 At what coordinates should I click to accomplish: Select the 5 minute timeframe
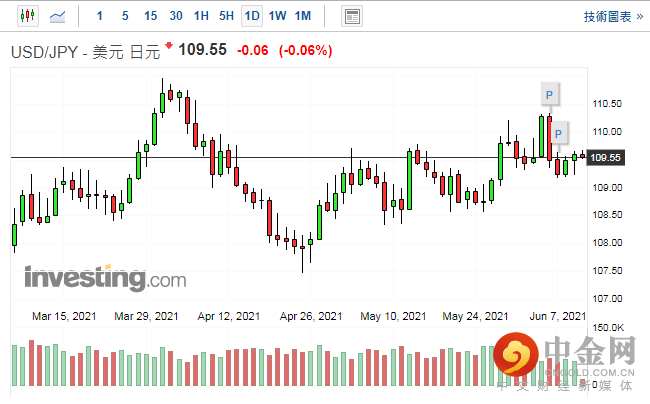tap(125, 16)
